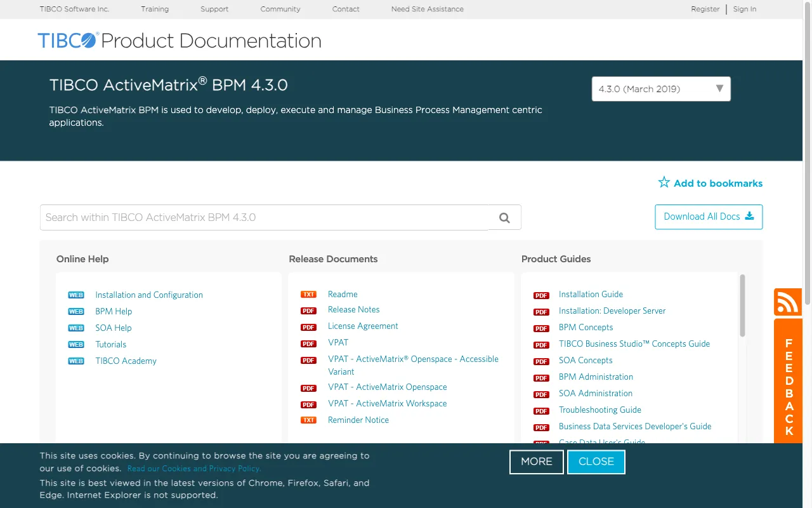Click MORE in the cookie banner
This screenshot has height=508, width=812.
tap(537, 462)
